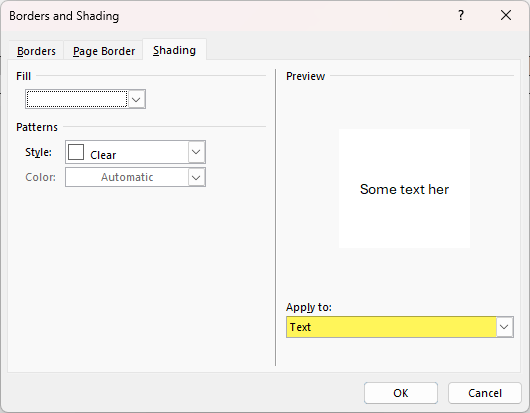
Task: Open the pattern Color Automatic dropdown
Action: 135,177
